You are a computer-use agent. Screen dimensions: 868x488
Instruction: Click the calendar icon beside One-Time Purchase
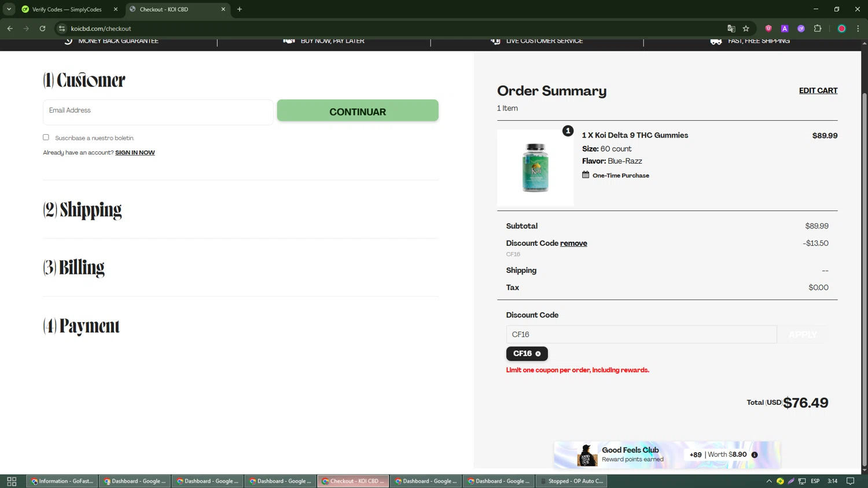(x=586, y=175)
